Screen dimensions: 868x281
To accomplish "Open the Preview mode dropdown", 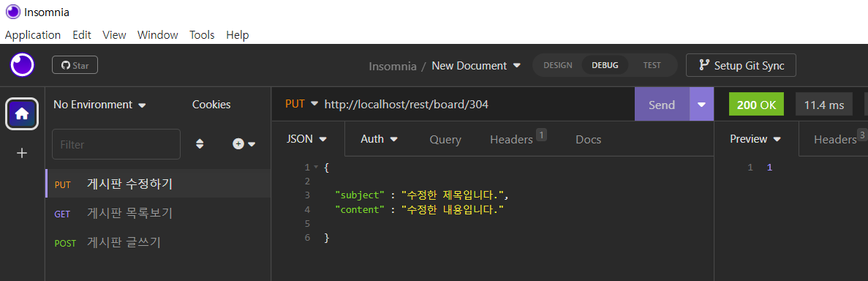I will tap(755, 139).
